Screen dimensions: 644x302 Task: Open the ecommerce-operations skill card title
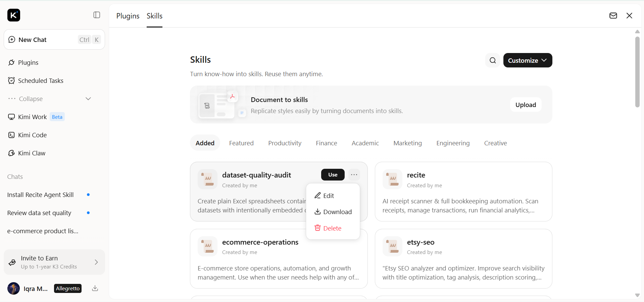[x=260, y=242]
